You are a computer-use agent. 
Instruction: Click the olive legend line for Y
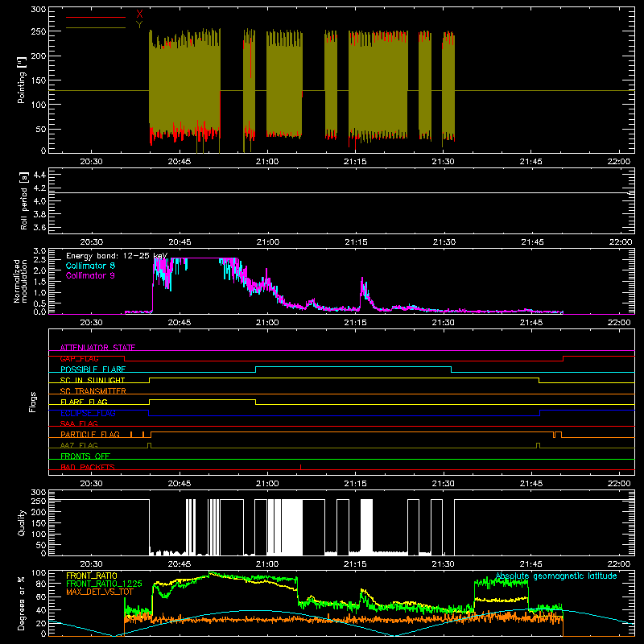point(96,27)
